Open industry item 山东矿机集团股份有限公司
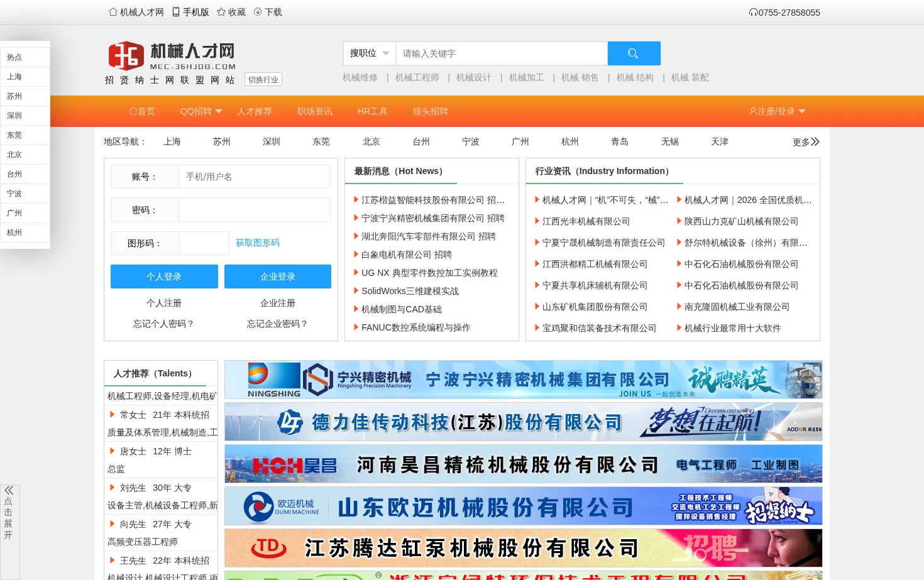 coord(595,307)
